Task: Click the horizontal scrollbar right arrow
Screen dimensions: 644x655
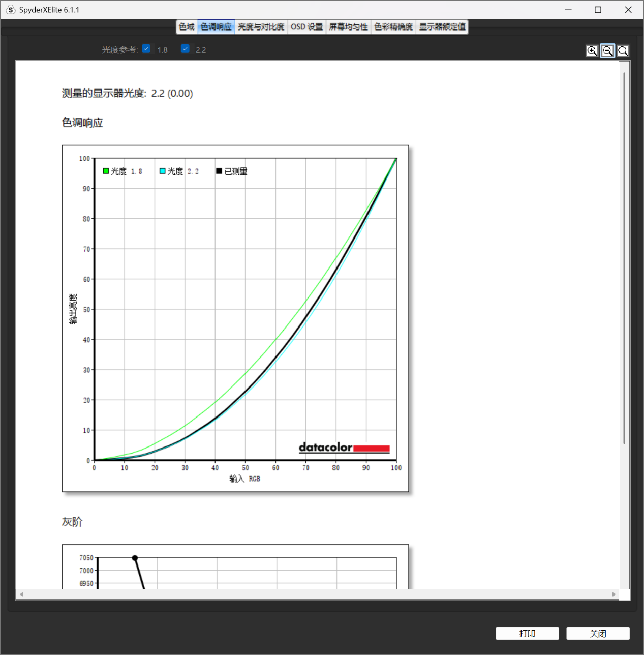Action: pos(614,594)
